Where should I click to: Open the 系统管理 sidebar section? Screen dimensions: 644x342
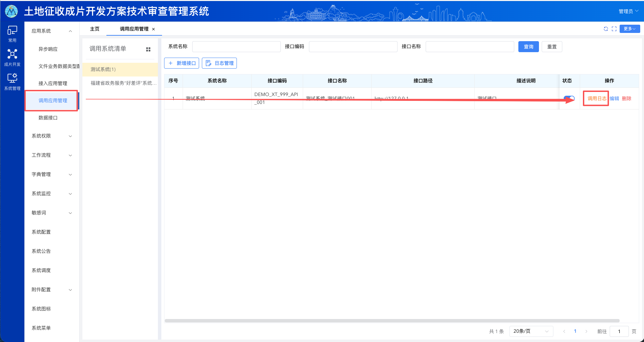(x=12, y=81)
